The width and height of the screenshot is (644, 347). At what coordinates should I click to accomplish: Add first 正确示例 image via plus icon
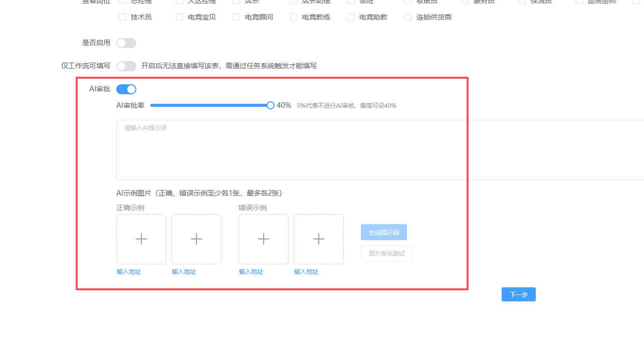click(x=141, y=239)
